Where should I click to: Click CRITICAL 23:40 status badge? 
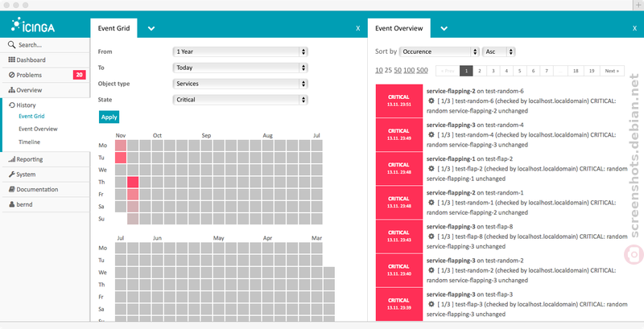(398, 270)
